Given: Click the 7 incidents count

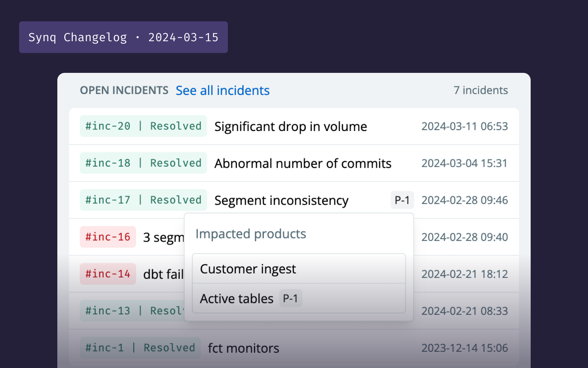Looking at the screenshot, I should (481, 90).
